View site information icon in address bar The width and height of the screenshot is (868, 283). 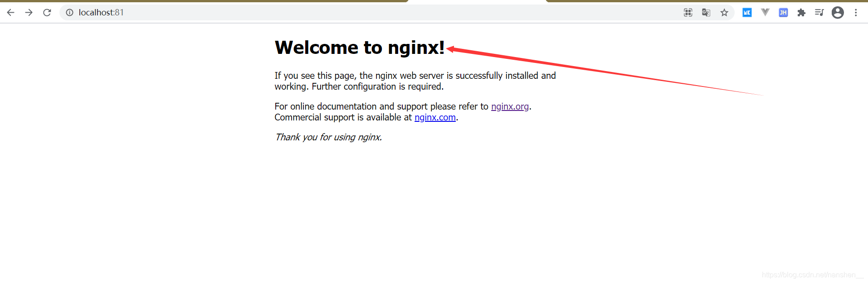click(x=69, y=13)
